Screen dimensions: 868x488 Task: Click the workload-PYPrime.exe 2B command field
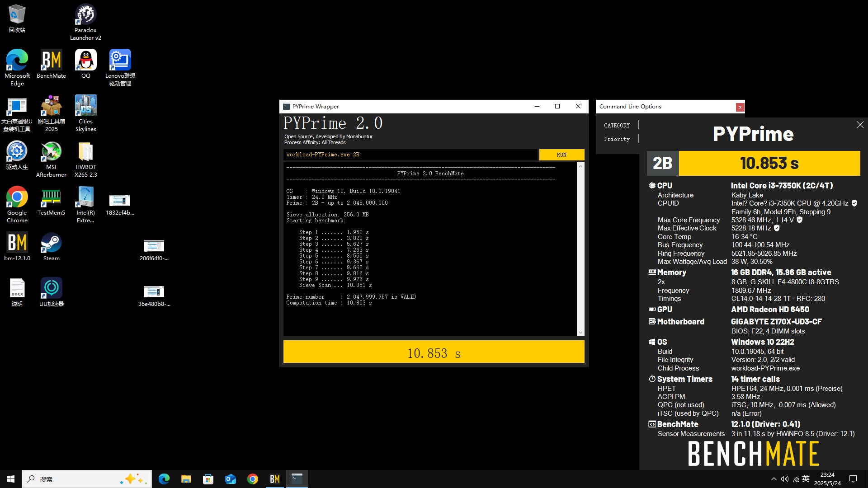coord(410,155)
